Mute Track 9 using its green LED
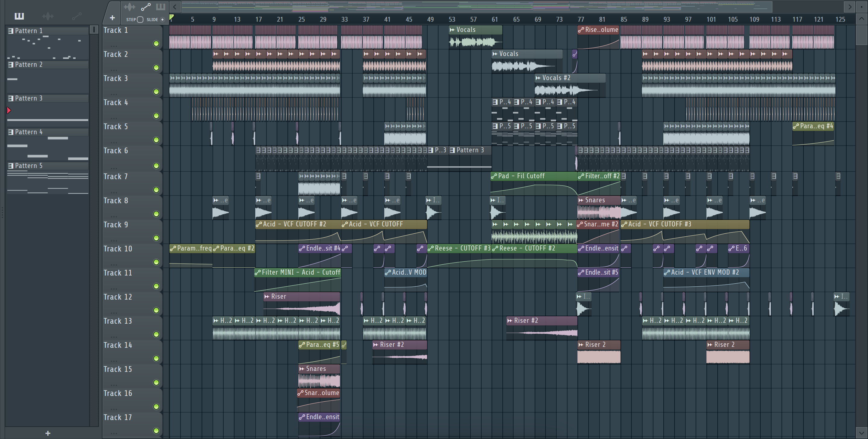Image resolution: width=868 pixels, height=439 pixels. [156, 238]
